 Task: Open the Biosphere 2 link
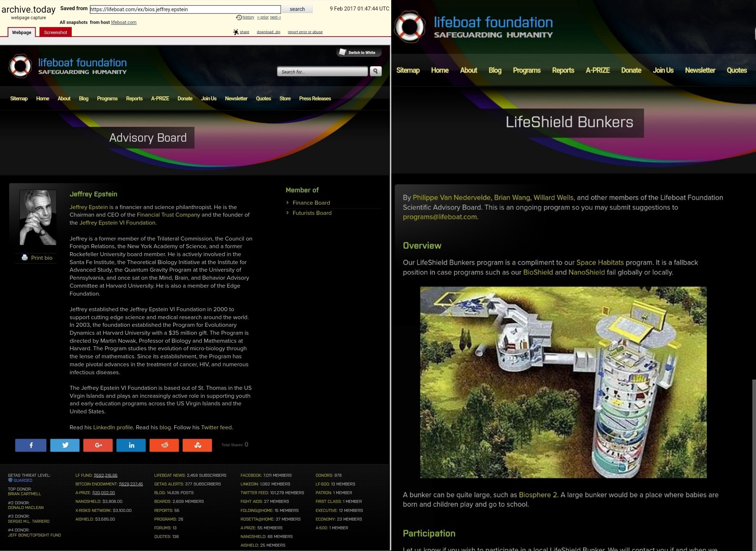click(x=538, y=495)
